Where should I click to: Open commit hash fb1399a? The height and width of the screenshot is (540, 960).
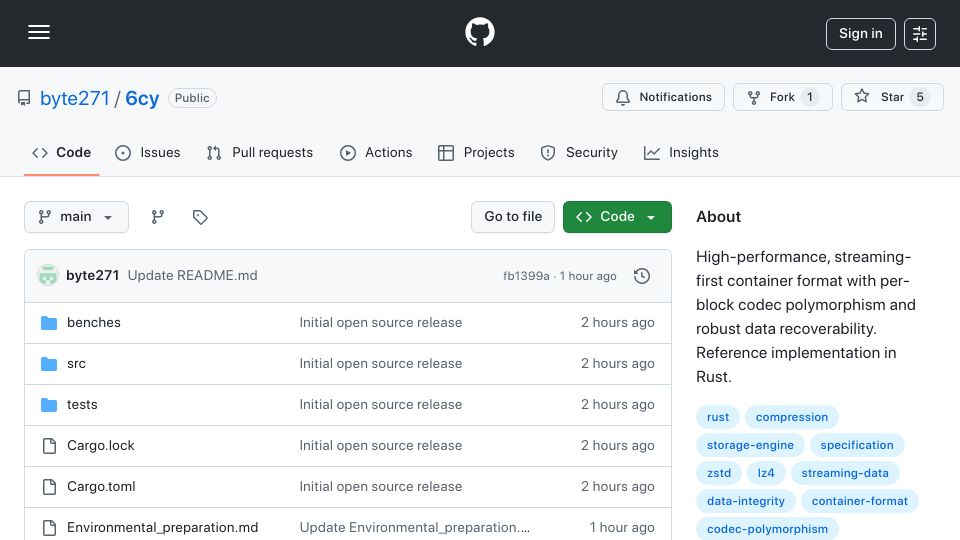(526, 276)
